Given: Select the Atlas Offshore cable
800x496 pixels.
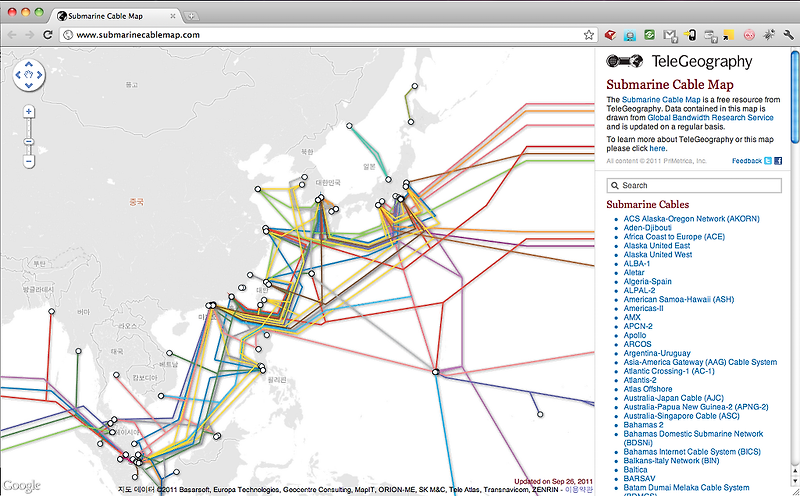Looking at the screenshot, I should [647, 389].
